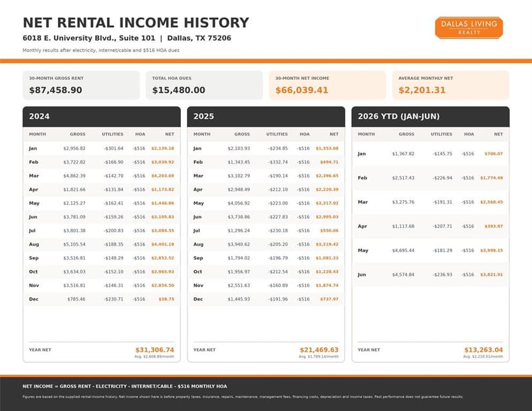Select the "Monthly results after electricity" subtitle
532x411 pixels.
click(x=101, y=51)
